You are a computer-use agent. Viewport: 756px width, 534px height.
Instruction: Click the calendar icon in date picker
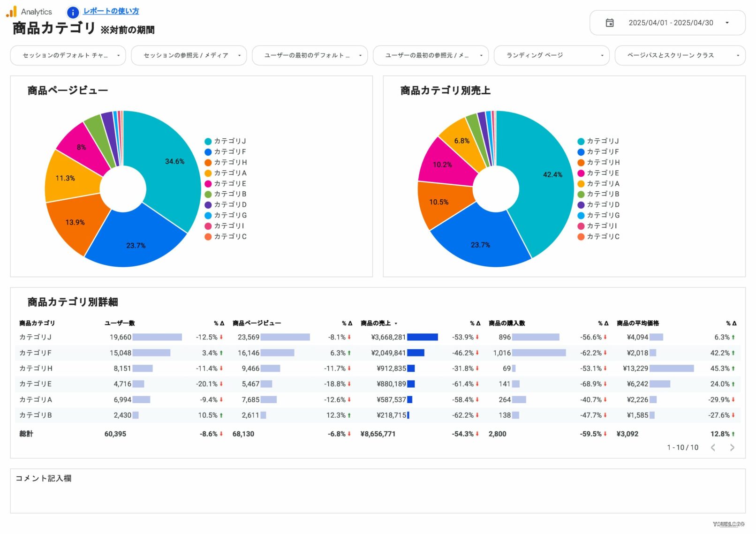610,23
